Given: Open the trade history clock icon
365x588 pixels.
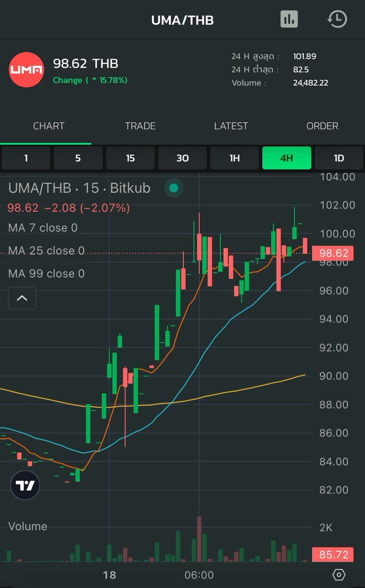Looking at the screenshot, I should pos(337,19).
